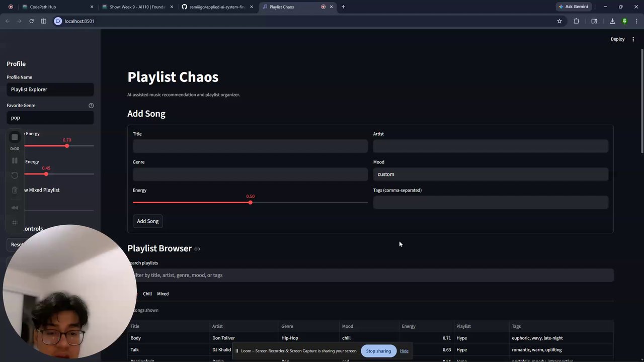The image size is (644, 362).
Task: Close the Playlist Chaos tab
Action: (x=331, y=7)
